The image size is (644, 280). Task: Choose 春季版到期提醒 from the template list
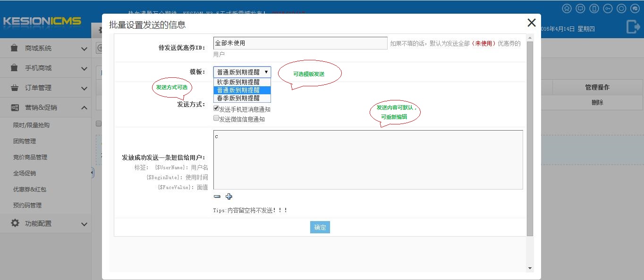click(242, 98)
